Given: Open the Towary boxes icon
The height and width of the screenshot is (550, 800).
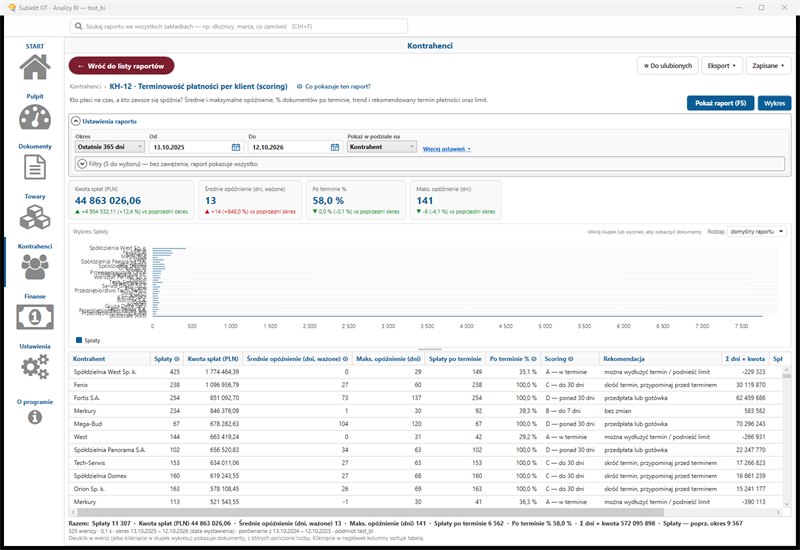Looking at the screenshot, I should click(35, 217).
